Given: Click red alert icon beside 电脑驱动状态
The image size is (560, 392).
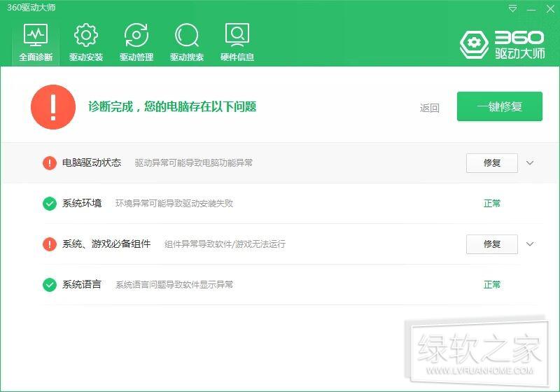Looking at the screenshot, I should pyautogui.click(x=50, y=163).
